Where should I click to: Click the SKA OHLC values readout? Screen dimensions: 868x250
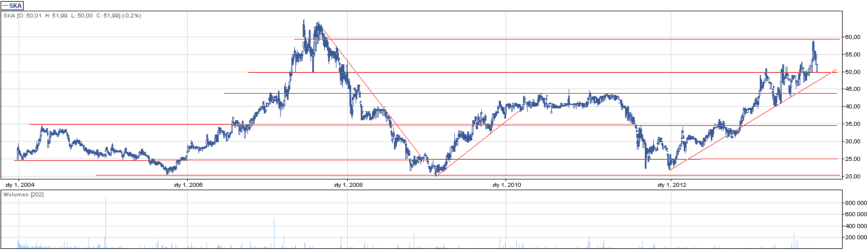72,16
